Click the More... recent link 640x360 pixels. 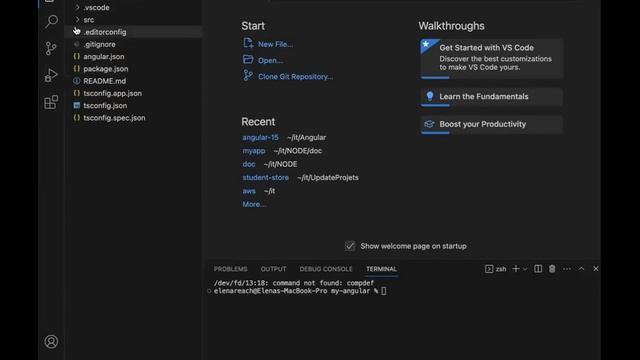pos(254,204)
